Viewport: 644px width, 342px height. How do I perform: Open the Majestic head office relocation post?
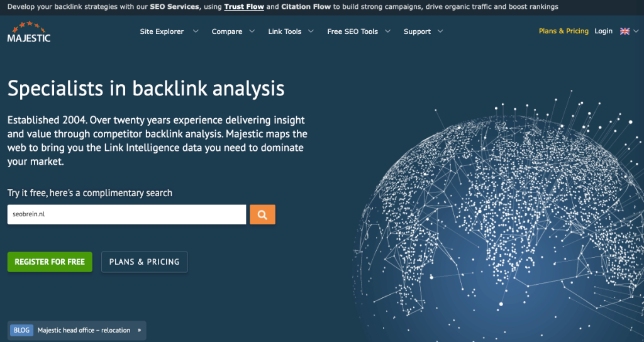[x=84, y=330]
